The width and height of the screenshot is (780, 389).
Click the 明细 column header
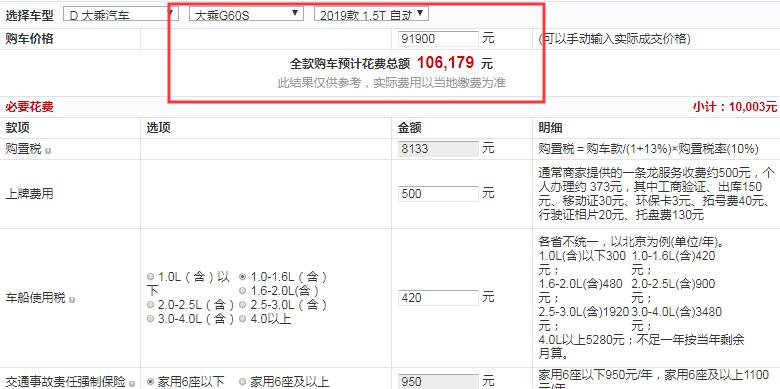(550, 128)
